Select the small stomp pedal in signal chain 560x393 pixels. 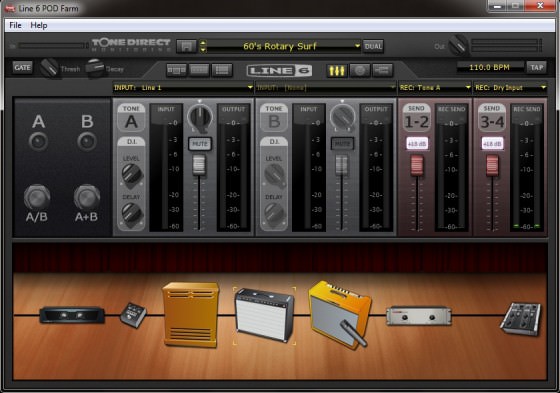pyautogui.click(x=134, y=315)
